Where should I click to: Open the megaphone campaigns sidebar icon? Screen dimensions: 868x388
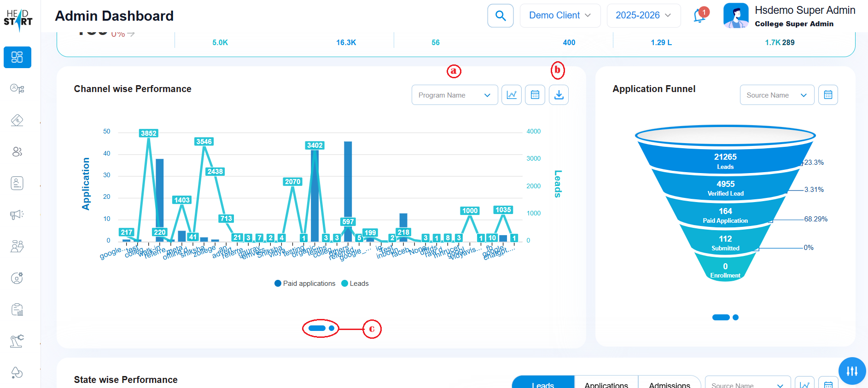point(17,214)
